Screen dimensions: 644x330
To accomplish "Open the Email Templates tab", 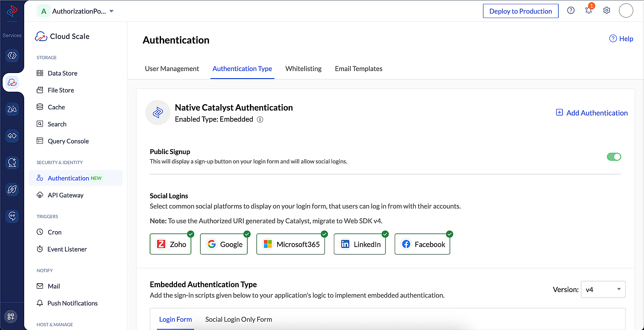I will click(x=358, y=69).
